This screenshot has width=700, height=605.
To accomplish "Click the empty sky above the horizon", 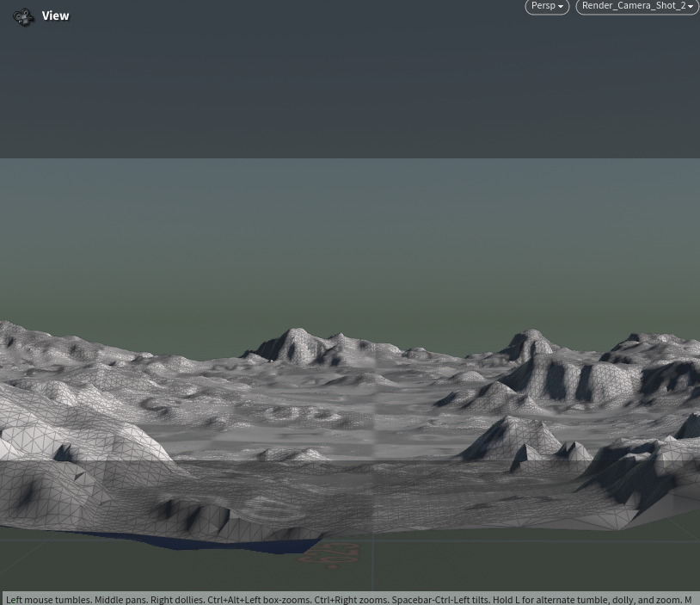I will pyautogui.click(x=344, y=241).
